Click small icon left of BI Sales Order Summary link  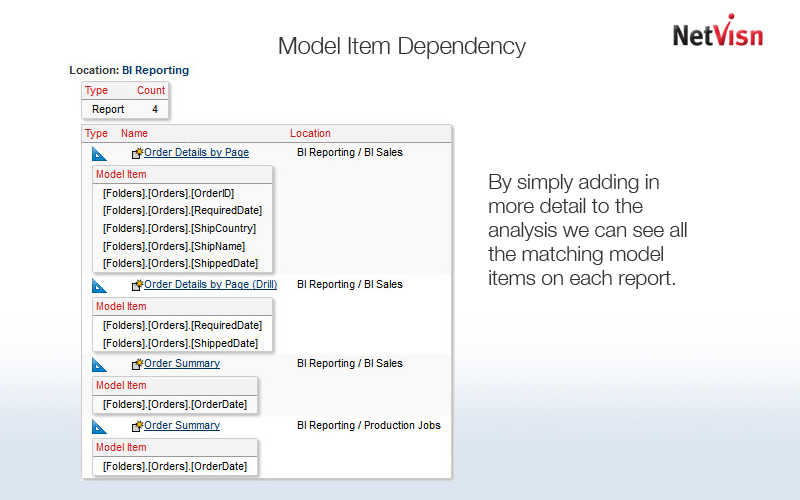click(x=137, y=364)
